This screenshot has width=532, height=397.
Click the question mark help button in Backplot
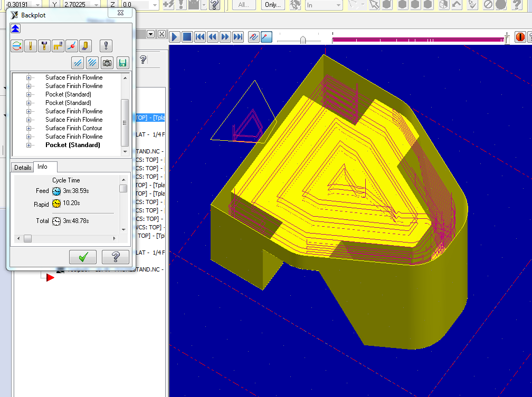click(115, 257)
